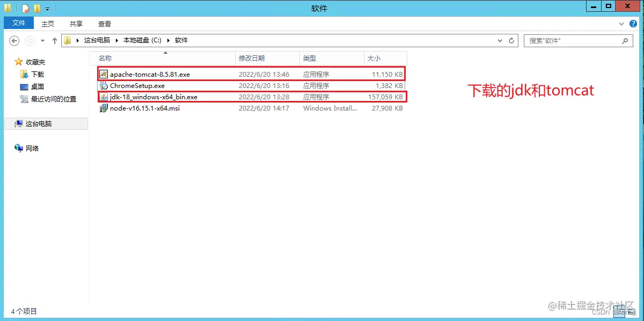Expand the ribbon with the chevron
The height and width of the screenshot is (321, 644).
coord(621,24)
